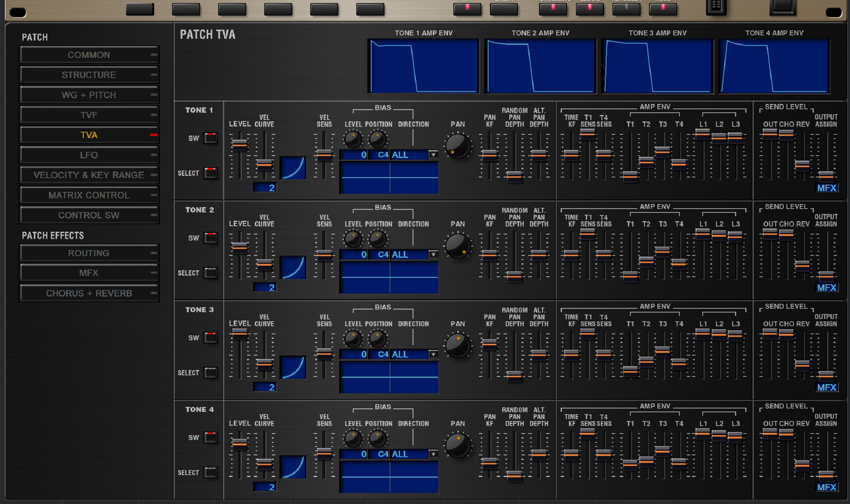The width and height of the screenshot is (850, 504).
Task: Click the Tone 1 LEVEL slider handle
Action: tap(240, 144)
